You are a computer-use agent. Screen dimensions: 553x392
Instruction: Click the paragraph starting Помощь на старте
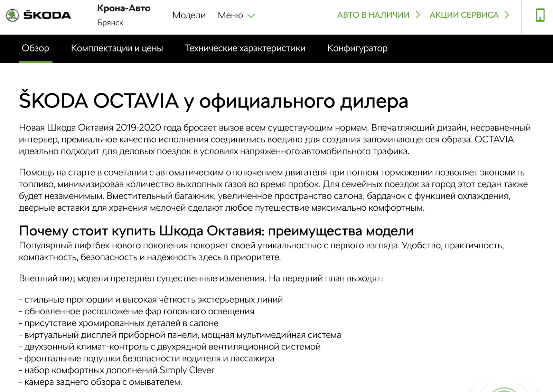(273, 190)
